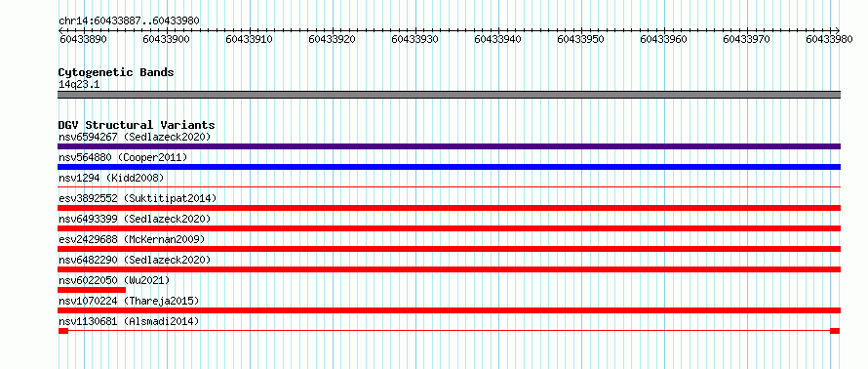Select the thin red nsv1294 line

pyautogui.click(x=449, y=186)
